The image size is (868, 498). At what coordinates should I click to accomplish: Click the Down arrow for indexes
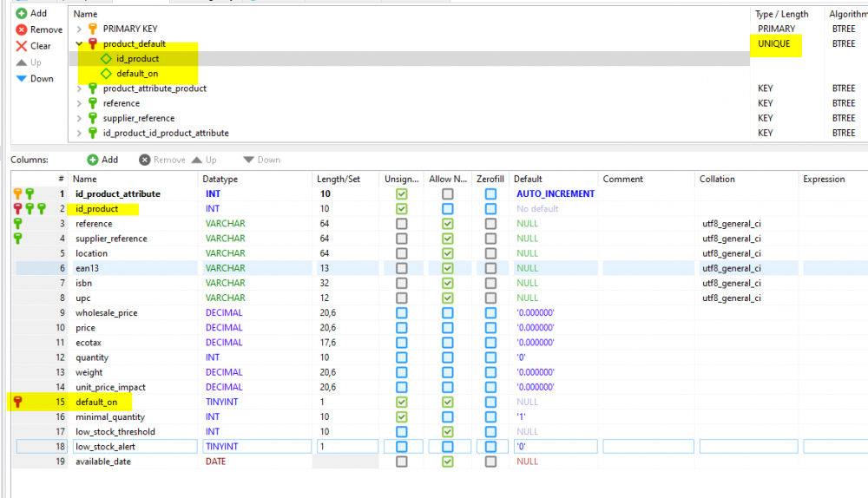(x=22, y=79)
